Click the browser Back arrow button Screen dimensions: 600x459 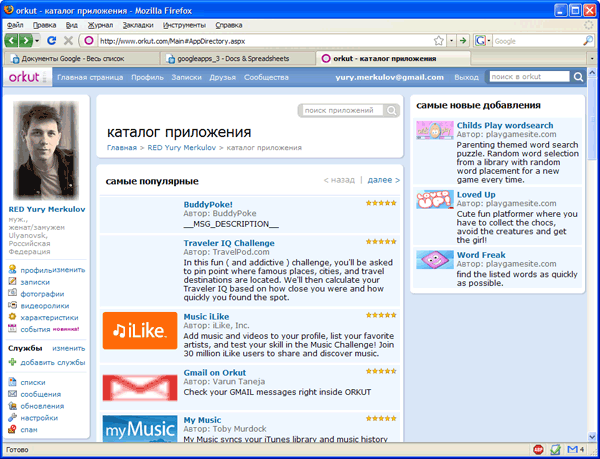coord(11,41)
